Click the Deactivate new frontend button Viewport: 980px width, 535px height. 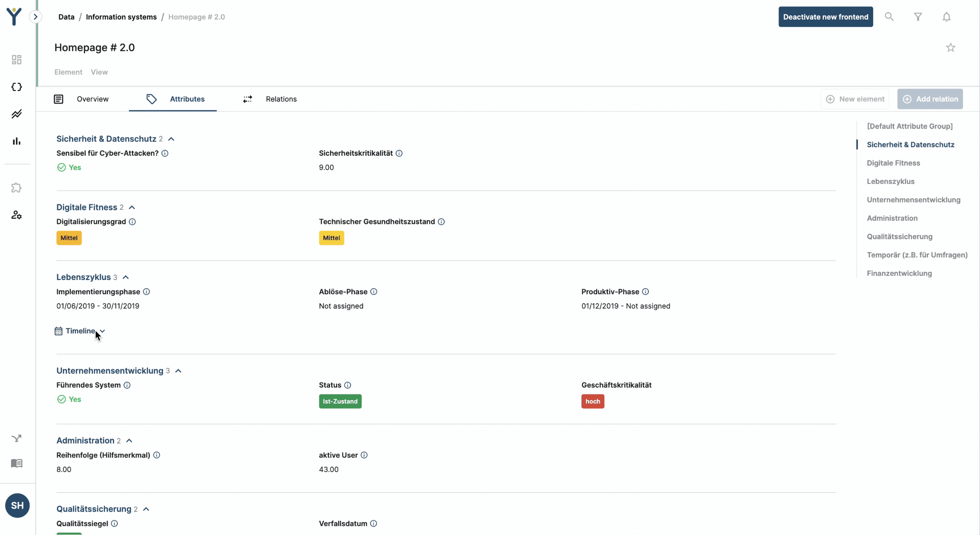point(826,17)
